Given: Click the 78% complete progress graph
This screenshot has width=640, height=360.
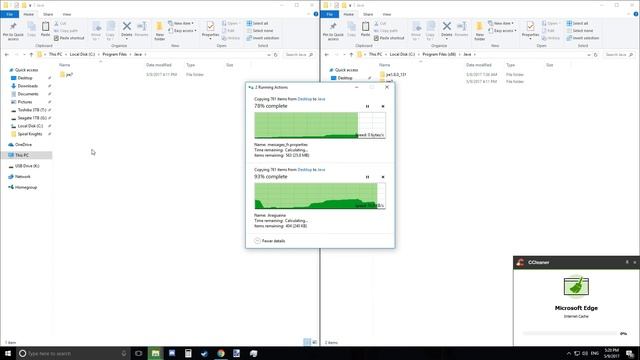Looking at the screenshot, I should [x=320, y=125].
